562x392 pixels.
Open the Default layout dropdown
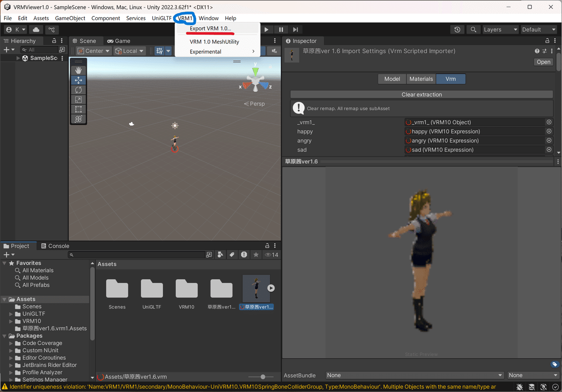(x=538, y=29)
